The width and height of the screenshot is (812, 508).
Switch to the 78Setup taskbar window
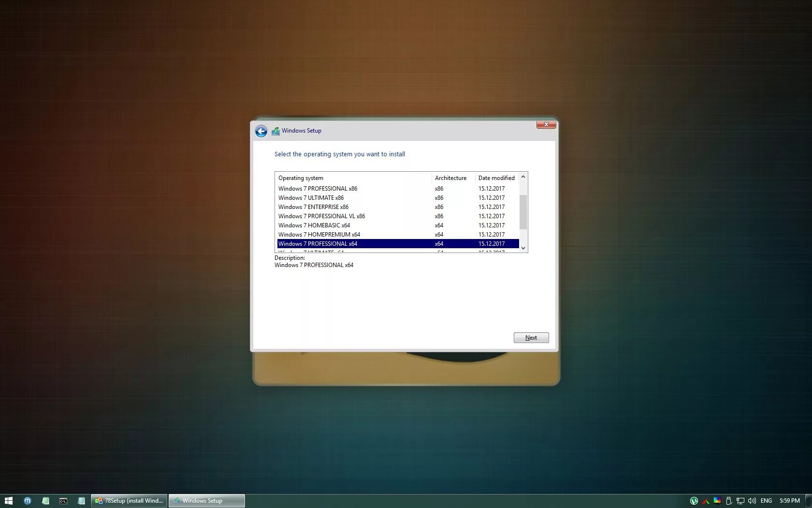(129, 501)
